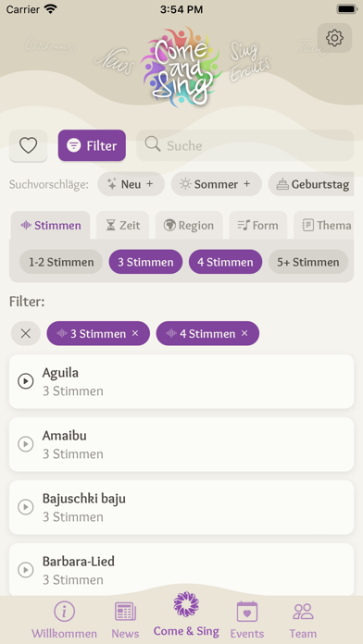Add the Neu search suggestion
The image size is (363, 644).
pyautogui.click(x=131, y=184)
